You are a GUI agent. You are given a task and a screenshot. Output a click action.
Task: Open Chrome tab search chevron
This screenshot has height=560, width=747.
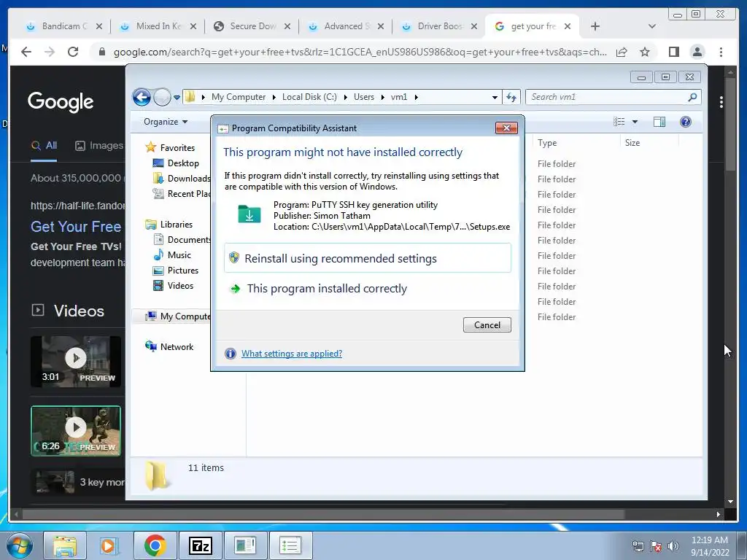click(x=652, y=26)
